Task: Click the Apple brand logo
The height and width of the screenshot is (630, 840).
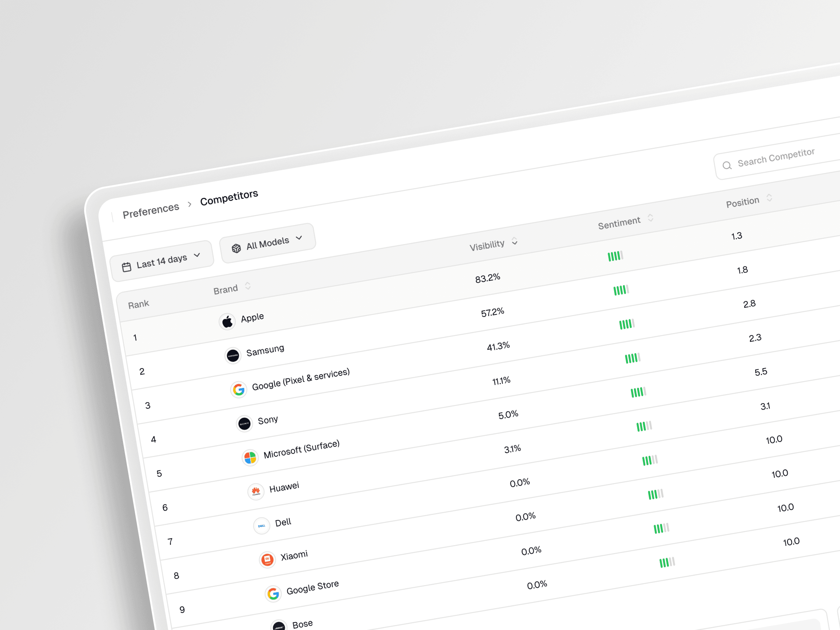Action: tap(227, 321)
